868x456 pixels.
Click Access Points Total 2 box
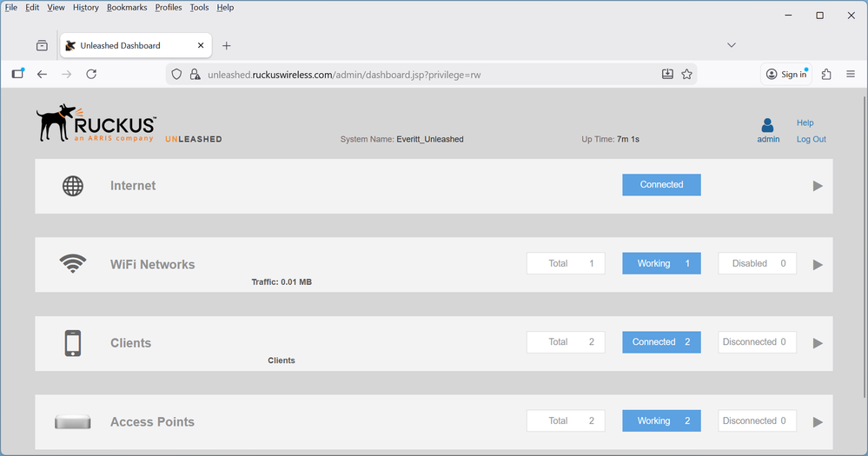(566, 421)
